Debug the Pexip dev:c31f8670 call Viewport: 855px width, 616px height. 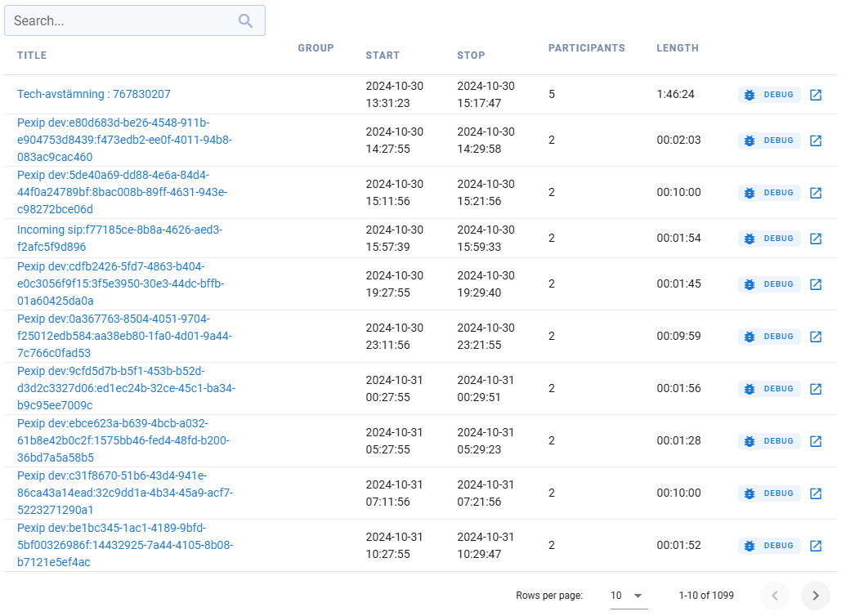pyautogui.click(x=769, y=494)
